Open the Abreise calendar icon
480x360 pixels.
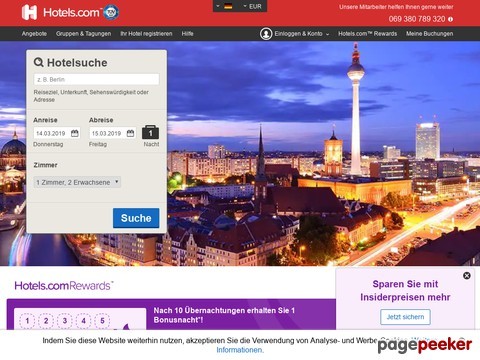click(130, 133)
